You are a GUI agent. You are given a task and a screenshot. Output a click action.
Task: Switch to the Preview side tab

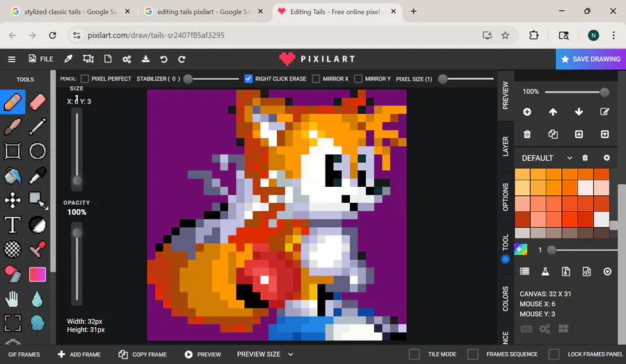pyautogui.click(x=506, y=95)
